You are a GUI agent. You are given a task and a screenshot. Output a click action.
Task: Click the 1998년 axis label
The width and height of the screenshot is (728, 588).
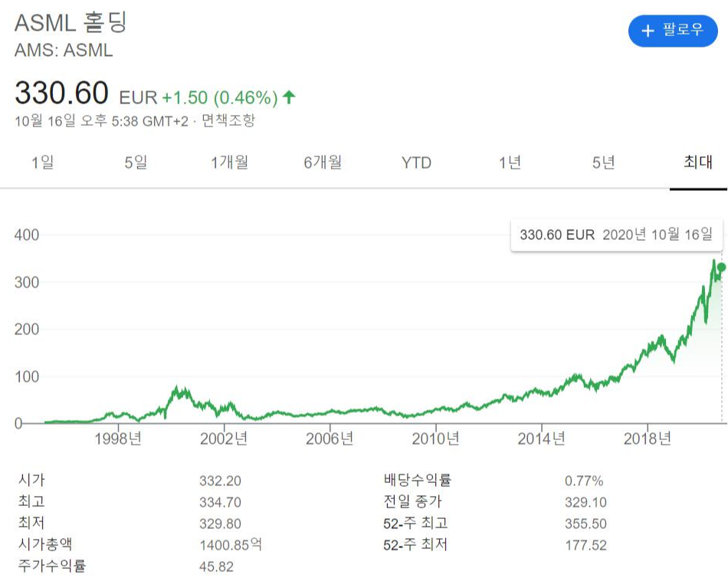(x=118, y=438)
